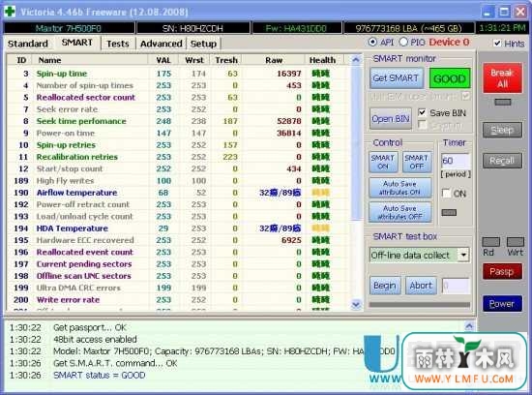
Task: Click the Timer period field showing 60
Action: [456, 161]
